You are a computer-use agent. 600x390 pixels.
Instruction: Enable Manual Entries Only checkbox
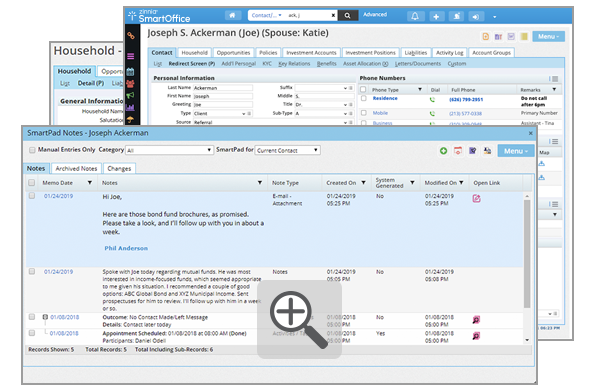coord(33,150)
